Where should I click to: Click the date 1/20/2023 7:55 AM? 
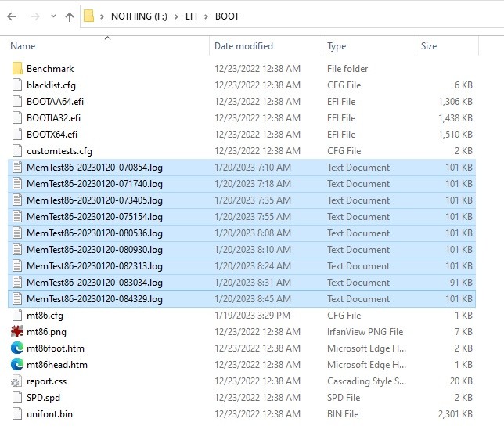(253, 216)
